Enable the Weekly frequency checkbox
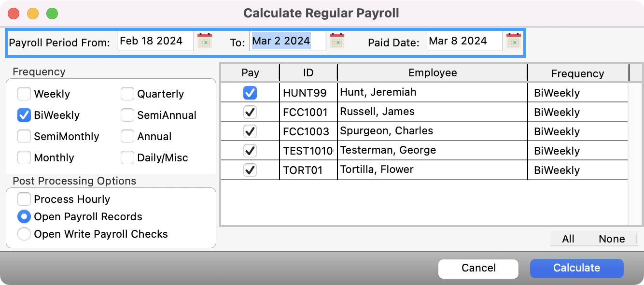The image size is (644, 285). click(x=24, y=94)
